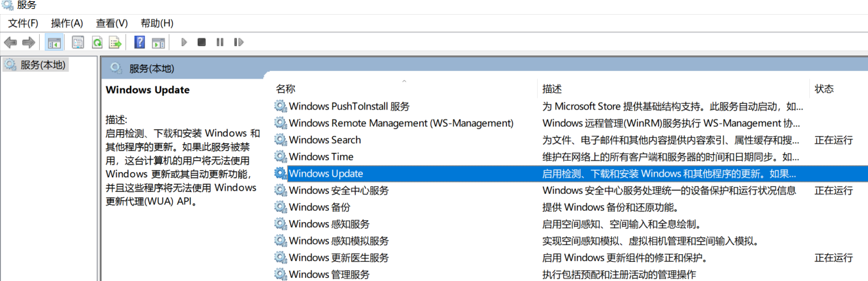This screenshot has height=281, width=868.
Task: Select the Windows Time service name
Action: (321, 157)
